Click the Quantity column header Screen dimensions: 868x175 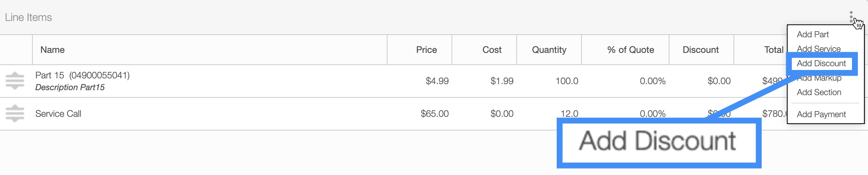pos(549,50)
